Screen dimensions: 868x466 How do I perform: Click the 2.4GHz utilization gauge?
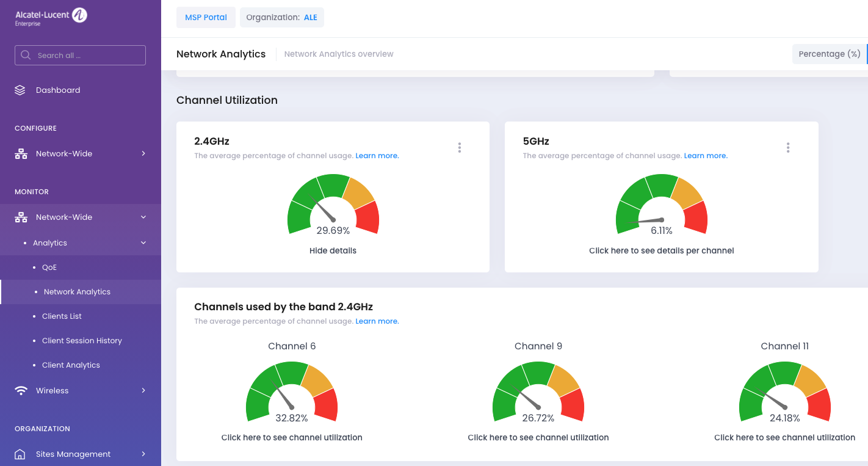coord(333,204)
